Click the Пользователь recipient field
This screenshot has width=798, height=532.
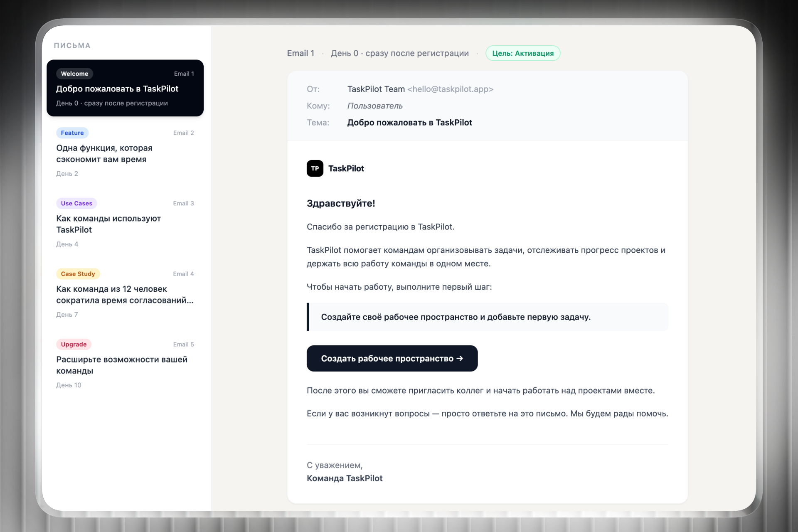point(374,106)
